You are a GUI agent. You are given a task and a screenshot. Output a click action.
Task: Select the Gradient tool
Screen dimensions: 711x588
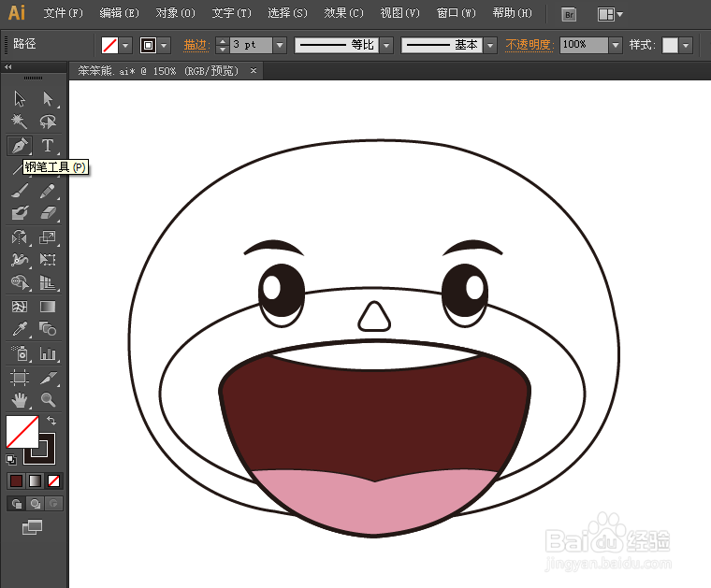click(48, 307)
